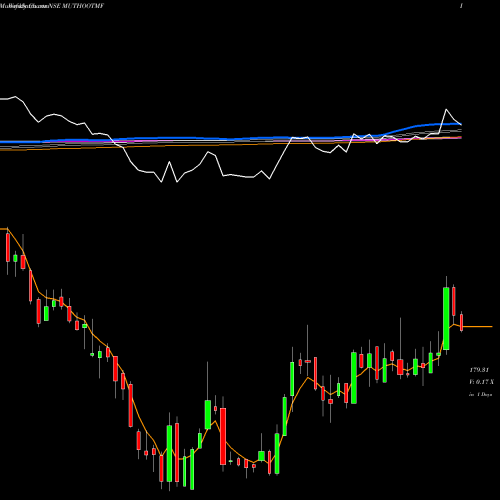500x500 pixels.
Task: Click the V: 0.17 X volume text
Action: pos(482,382)
